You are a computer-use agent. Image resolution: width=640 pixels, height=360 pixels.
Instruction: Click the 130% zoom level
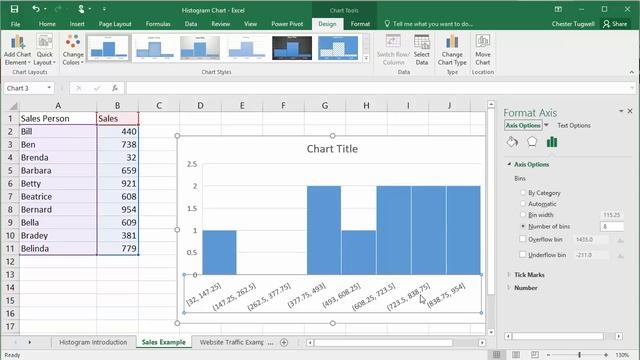622,355
